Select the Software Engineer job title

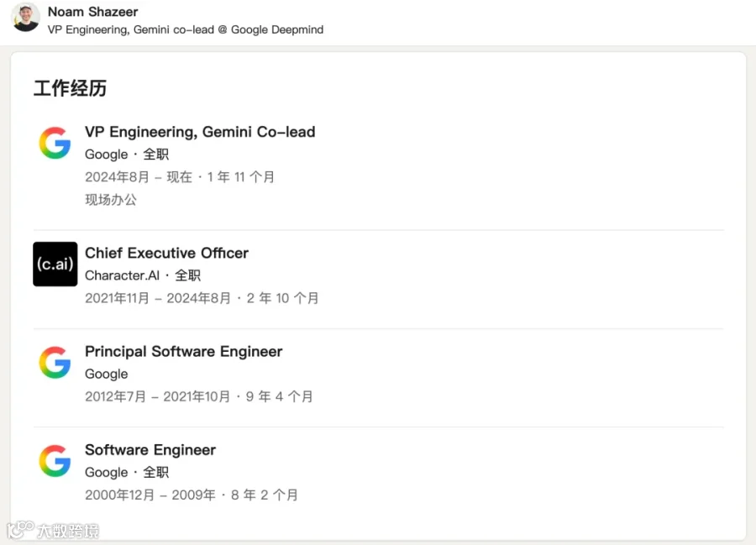(x=150, y=450)
